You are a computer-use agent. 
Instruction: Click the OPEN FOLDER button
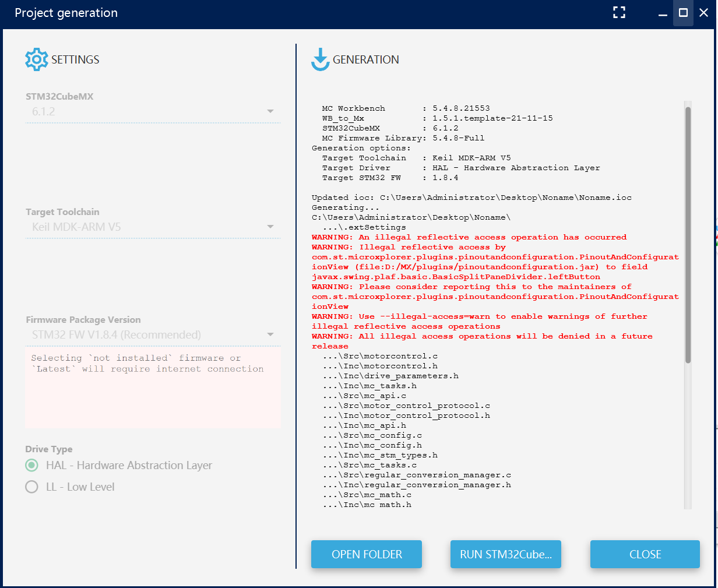[367, 554]
